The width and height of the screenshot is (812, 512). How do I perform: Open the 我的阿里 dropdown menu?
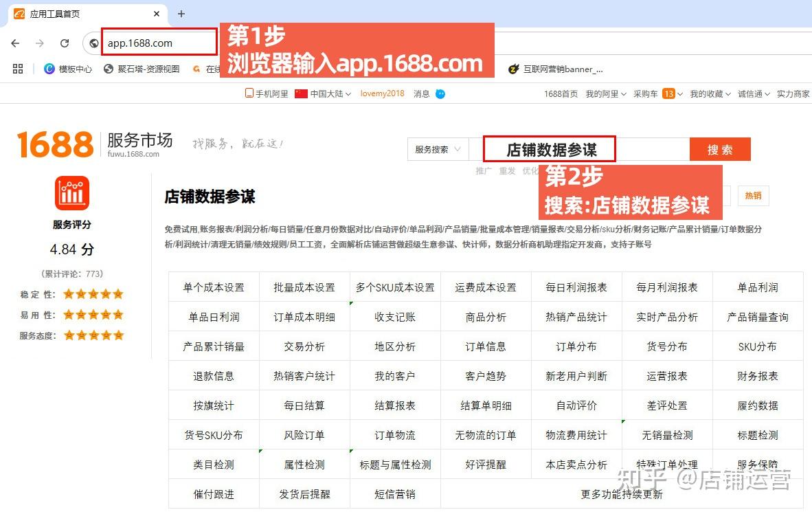[605, 93]
